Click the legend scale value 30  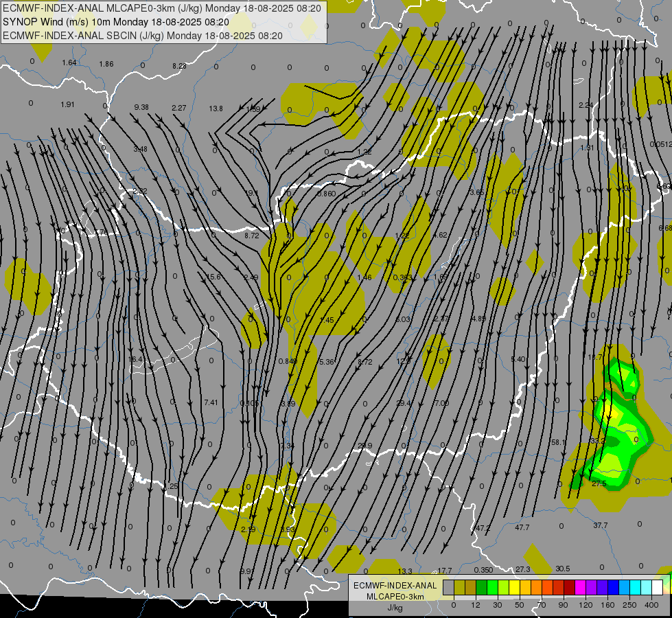(x=497, y=605)
